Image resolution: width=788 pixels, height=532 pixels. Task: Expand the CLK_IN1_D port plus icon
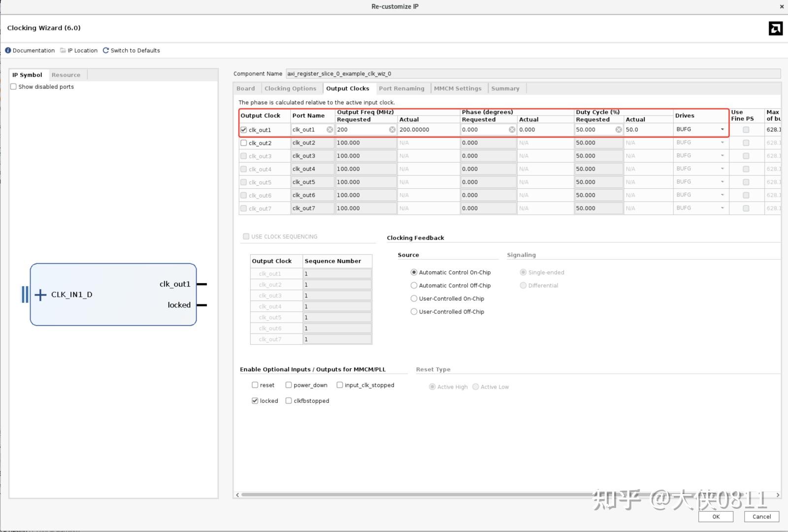tap(40, 295)
